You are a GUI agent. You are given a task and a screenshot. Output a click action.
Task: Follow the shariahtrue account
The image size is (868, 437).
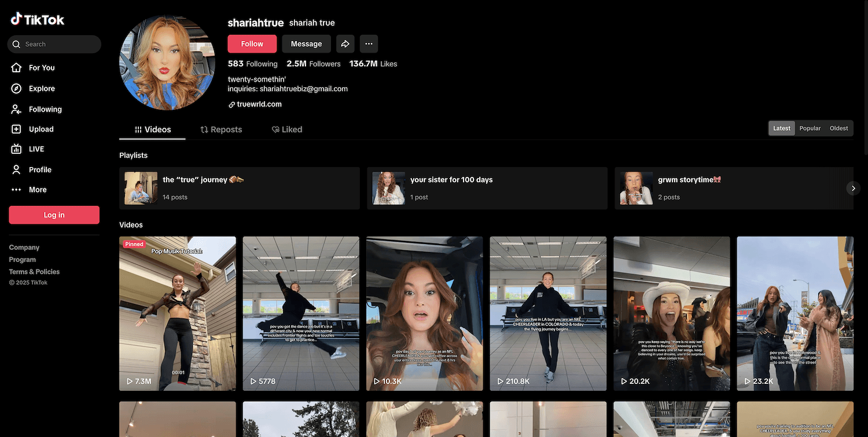pos(252,44)
